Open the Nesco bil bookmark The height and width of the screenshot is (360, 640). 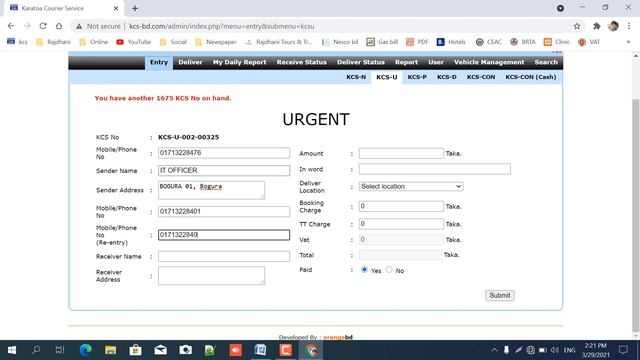pos(340,42)
